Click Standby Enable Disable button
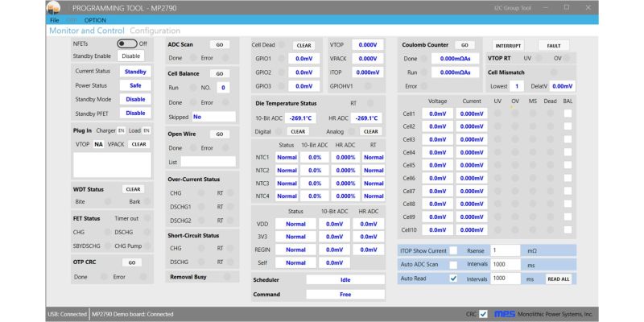Screen dimensions: 644x322 pos(130,56)
